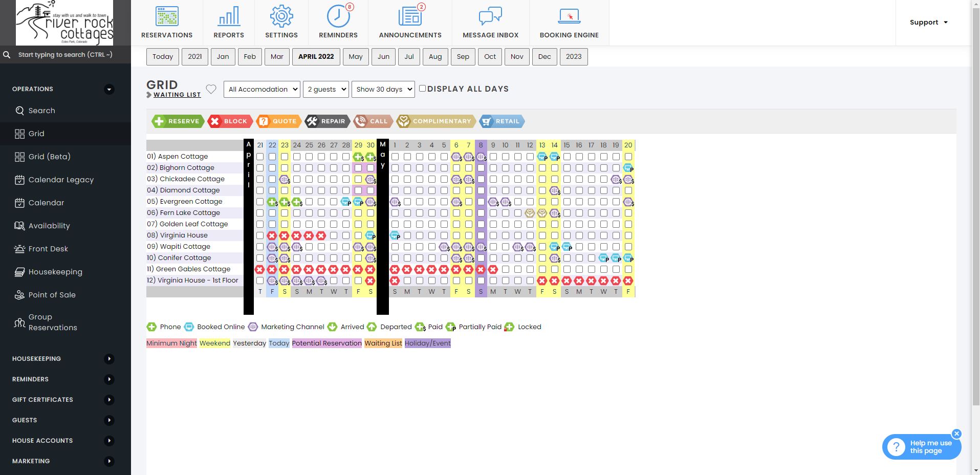Open the Reminders clock icon
This screenshot has height=475, width=980.
click(338, 17)
